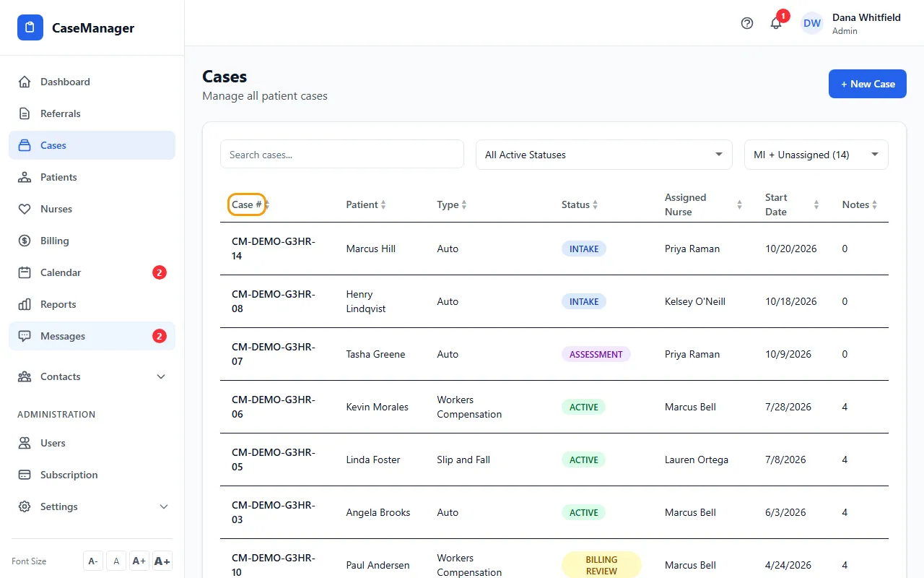
Task: Reset font size with plain A button
Action: click(x=116, y=561)
